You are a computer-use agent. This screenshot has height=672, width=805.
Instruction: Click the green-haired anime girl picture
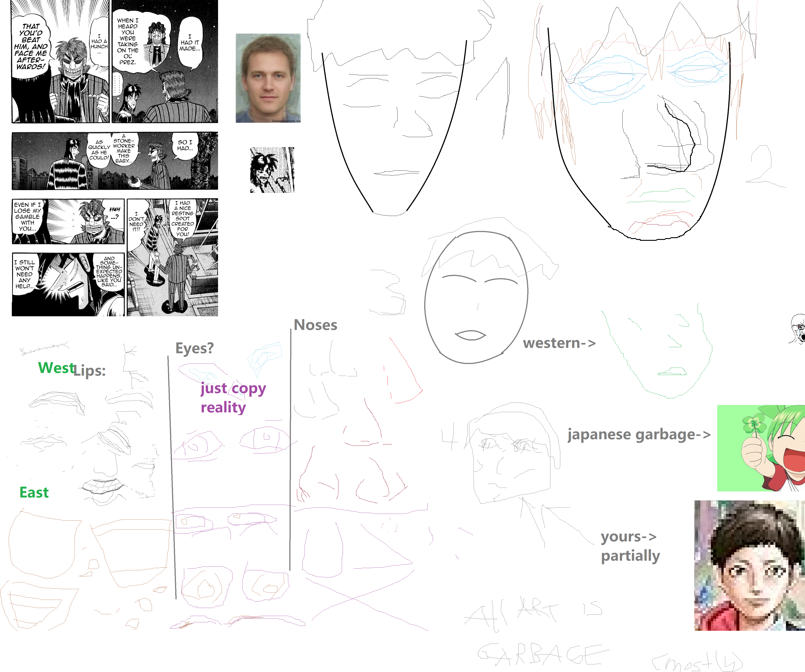[x=761, y=448]
